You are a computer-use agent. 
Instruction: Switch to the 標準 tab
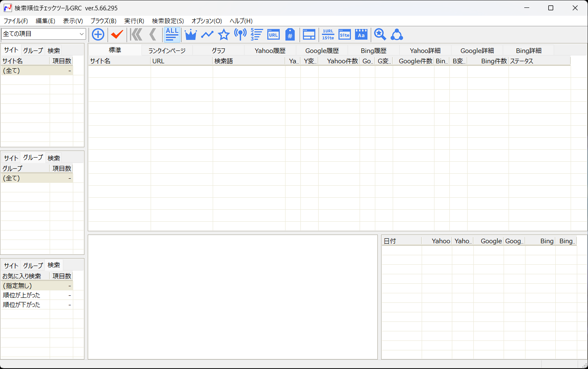(x=115, y=50)
